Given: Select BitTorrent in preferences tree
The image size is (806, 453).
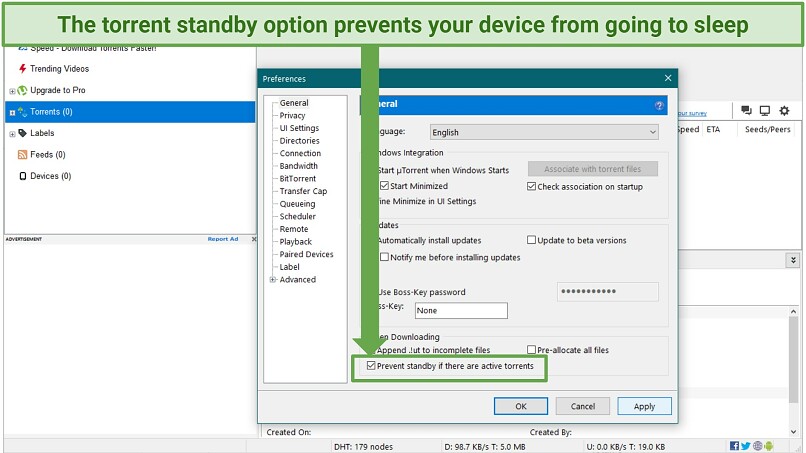Looking at the screenshot, I should tap(298, 178).
